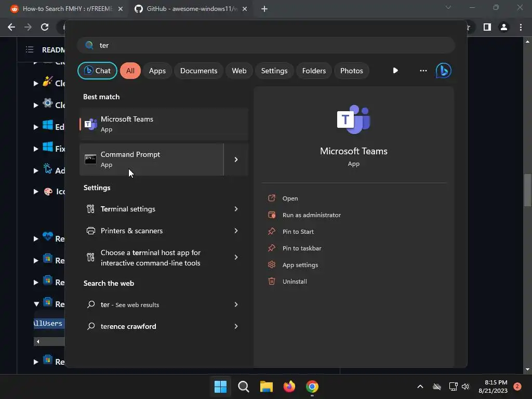The height and width of the screenshot is (399, 532).
Task: Open Chrome profile avatar
Action: click(x=504, y=27)
